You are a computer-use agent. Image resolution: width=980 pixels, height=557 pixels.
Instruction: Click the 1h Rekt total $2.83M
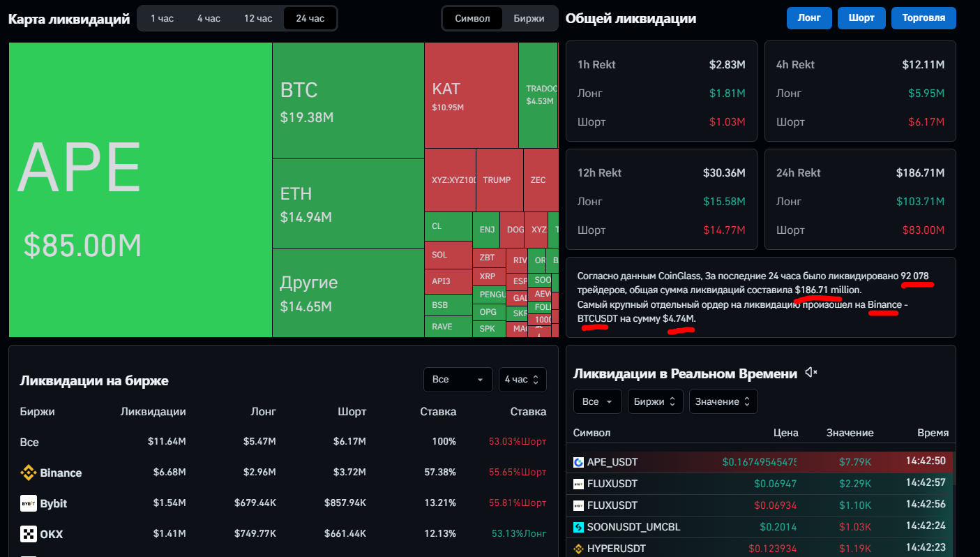[x=728, y=64]
